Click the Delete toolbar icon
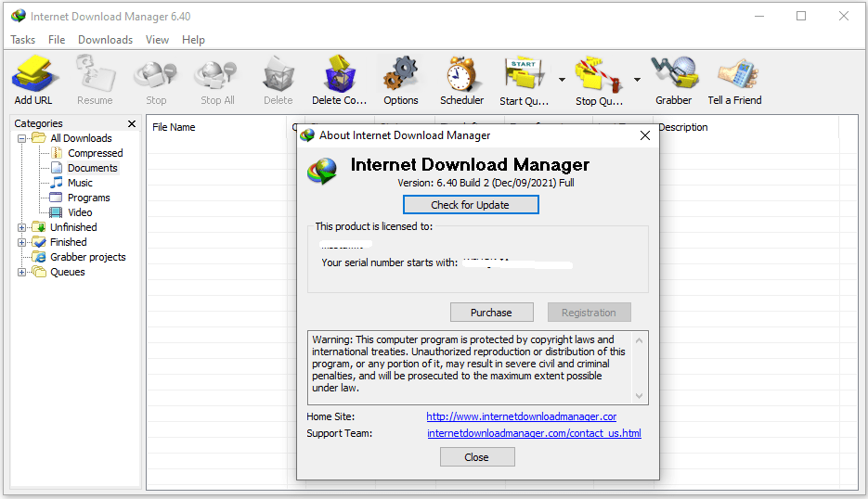 pos(278,73)
